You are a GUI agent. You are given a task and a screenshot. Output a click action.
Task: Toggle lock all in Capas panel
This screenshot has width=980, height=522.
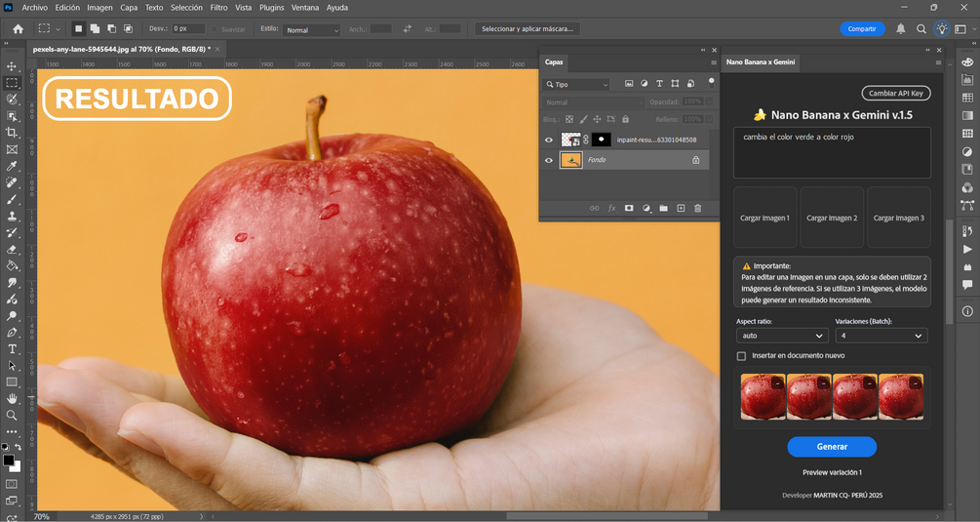tap(625, 119)
